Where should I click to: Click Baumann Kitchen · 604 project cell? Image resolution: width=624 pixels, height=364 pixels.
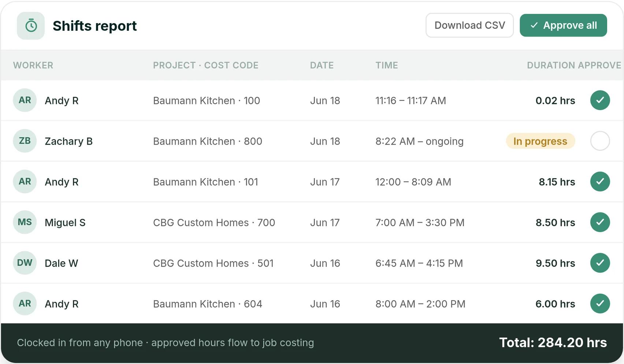208,304
